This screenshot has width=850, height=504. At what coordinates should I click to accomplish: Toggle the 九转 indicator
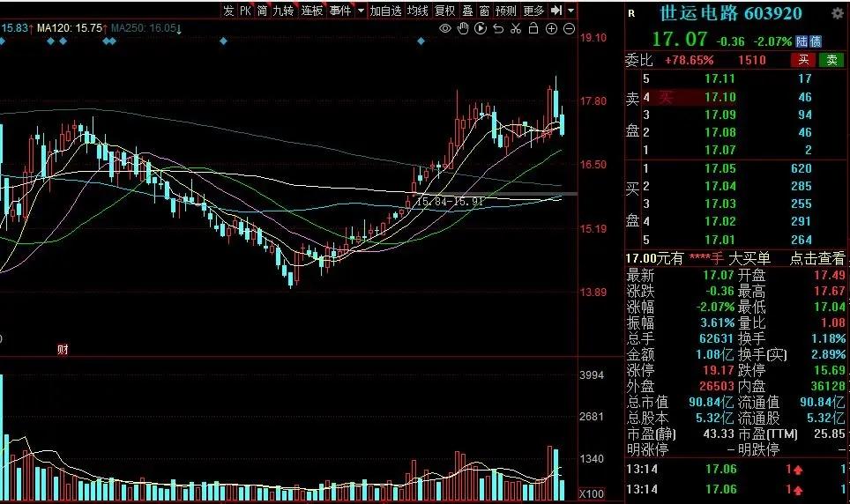click(283, 11)
